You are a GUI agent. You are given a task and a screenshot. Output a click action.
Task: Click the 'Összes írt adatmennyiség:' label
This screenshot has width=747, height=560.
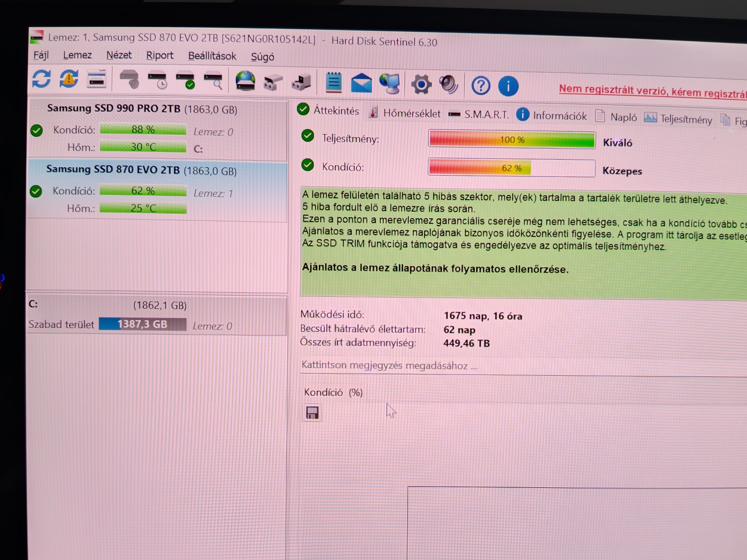[358, 343]
